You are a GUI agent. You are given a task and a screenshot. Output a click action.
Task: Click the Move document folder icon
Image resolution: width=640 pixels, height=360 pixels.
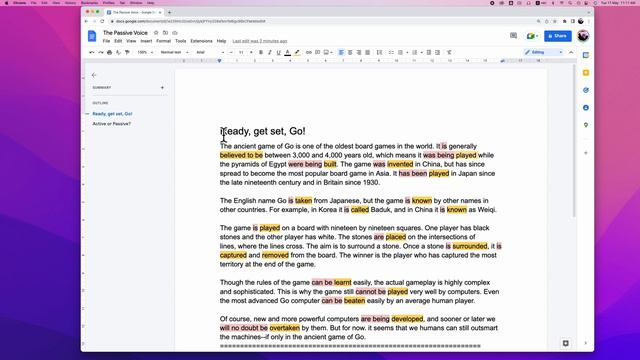pyautogui.click(x=165, y=33)
